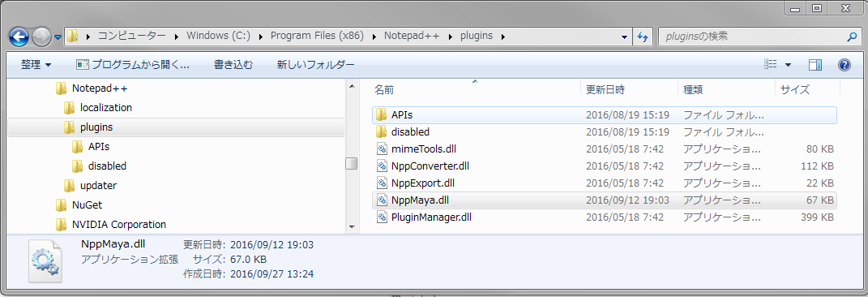
Task: Select mimeTools.dll file
Action: click(604, 149)
